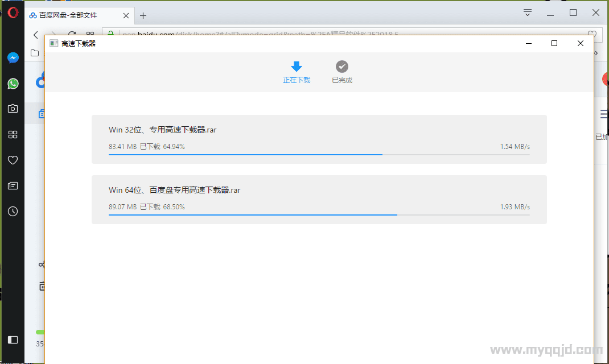The image size is (609, 364).
Task: Click the 1.93 MB/s speed text
Action: pos(515,207)
